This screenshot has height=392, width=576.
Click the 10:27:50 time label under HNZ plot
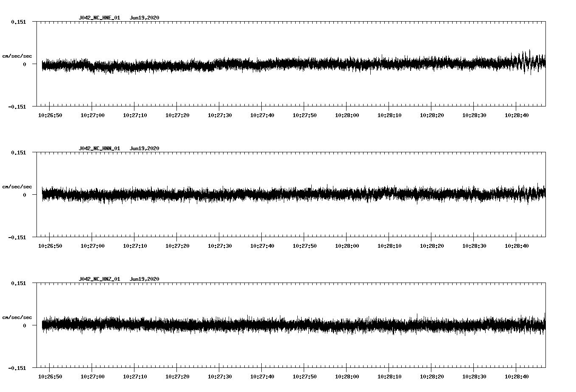[305, 377]
